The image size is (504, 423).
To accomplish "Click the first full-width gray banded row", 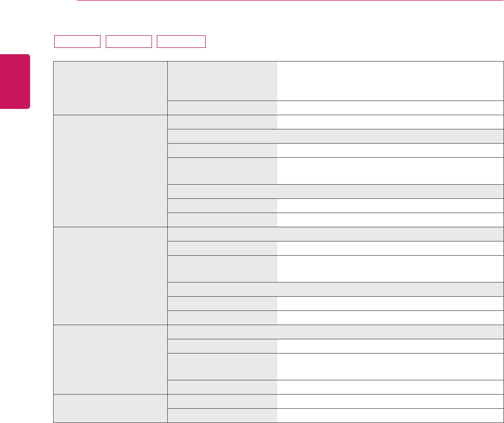I will [335, 136].
